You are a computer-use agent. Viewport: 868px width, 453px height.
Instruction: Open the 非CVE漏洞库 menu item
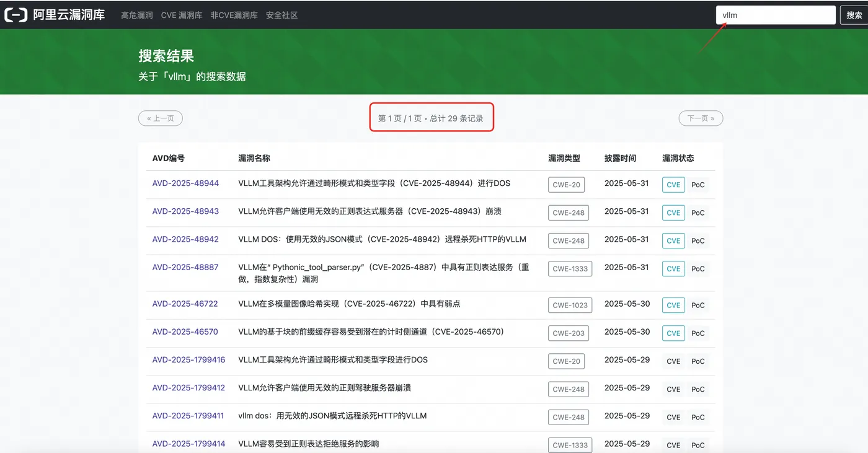(x=234, y=15)
